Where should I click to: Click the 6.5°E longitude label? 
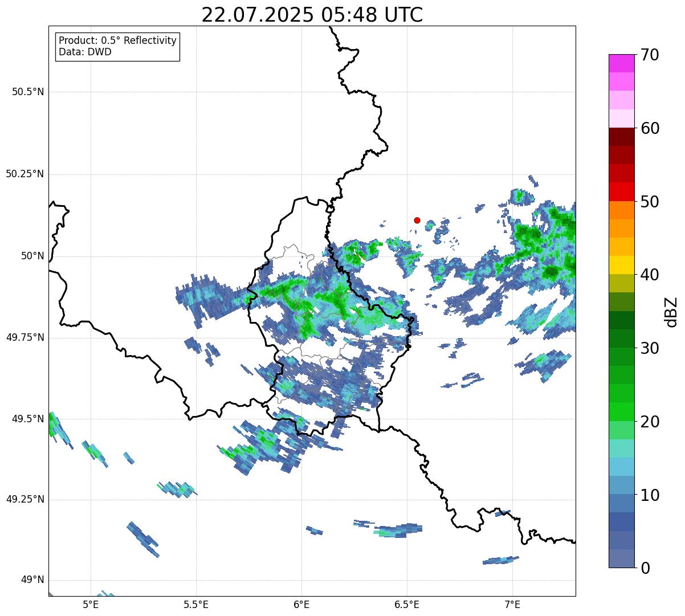pyautogui.click(x=407, y=604)
